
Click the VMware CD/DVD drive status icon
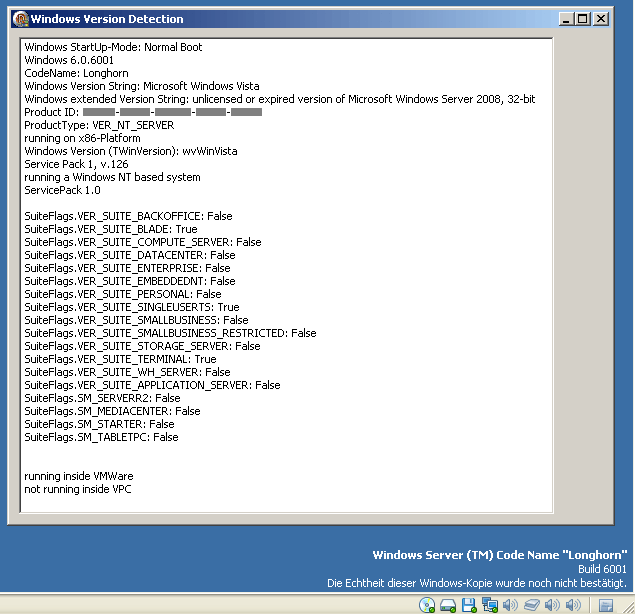(x=427, y=605)
